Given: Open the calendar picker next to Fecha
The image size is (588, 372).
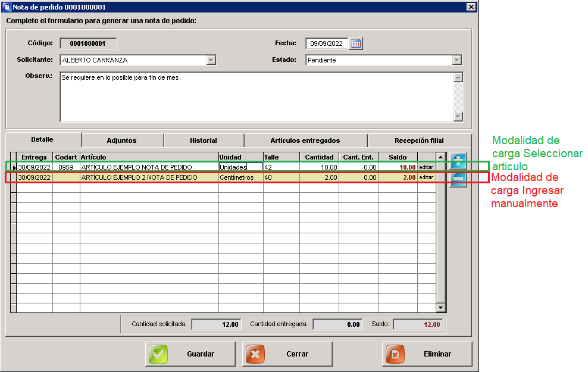Looking at the screenshot, I should point(356,43).
